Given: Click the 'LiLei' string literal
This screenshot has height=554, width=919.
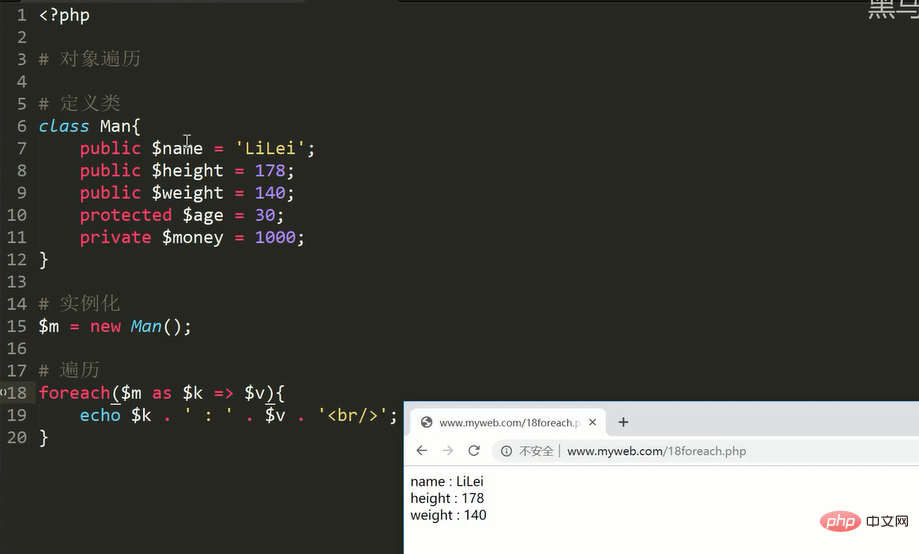Looking at the screenshot, I should 270,148.
